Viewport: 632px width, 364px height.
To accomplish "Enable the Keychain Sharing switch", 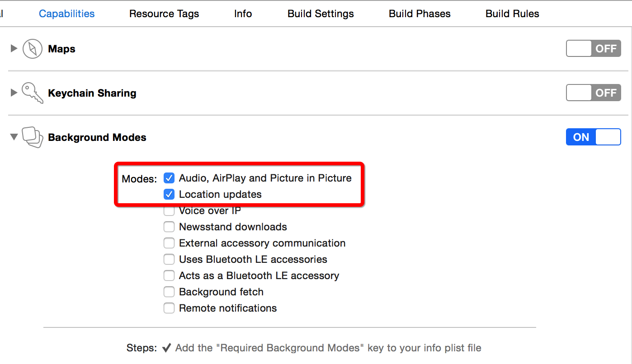I will click(x=593, y=93).
